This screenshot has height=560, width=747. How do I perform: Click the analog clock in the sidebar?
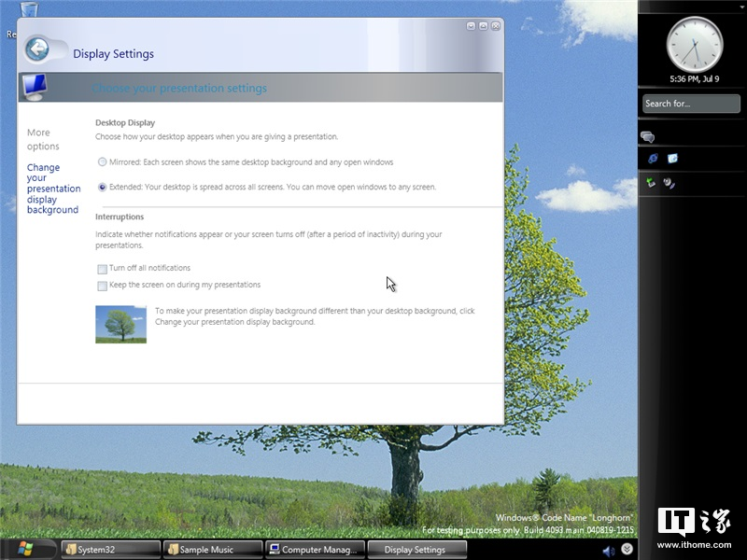(694, 44)
